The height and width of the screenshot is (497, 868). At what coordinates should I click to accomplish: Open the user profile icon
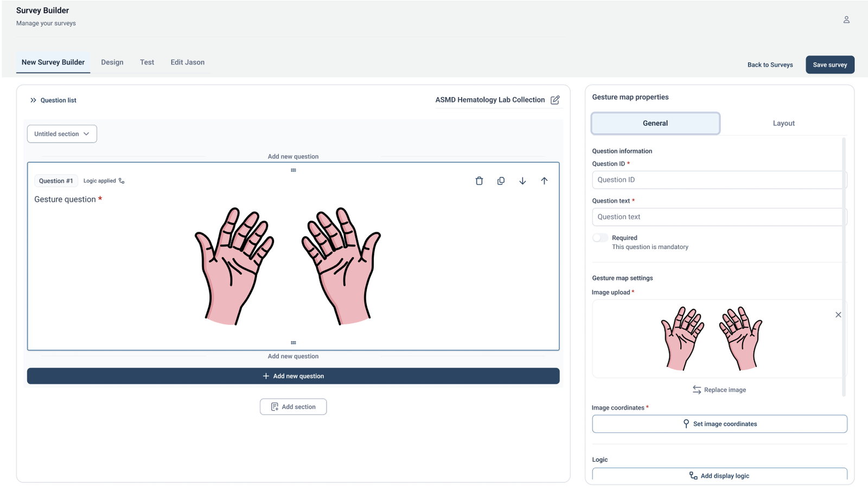click(x=846, y=20)
